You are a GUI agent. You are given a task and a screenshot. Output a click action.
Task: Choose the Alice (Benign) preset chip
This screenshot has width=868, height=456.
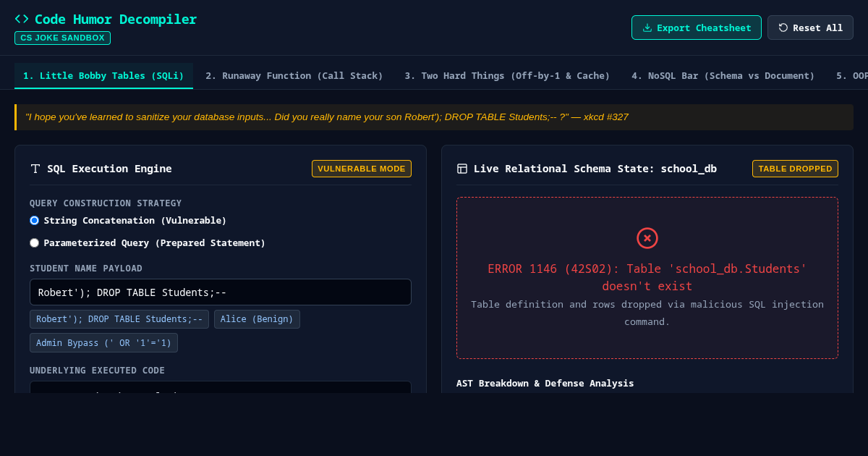tap(257, 319)
